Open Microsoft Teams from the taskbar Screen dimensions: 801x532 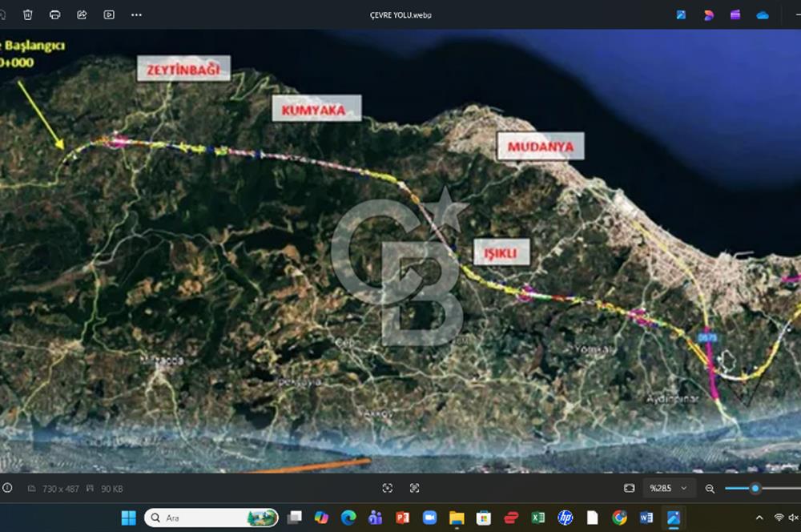[375, 518]
